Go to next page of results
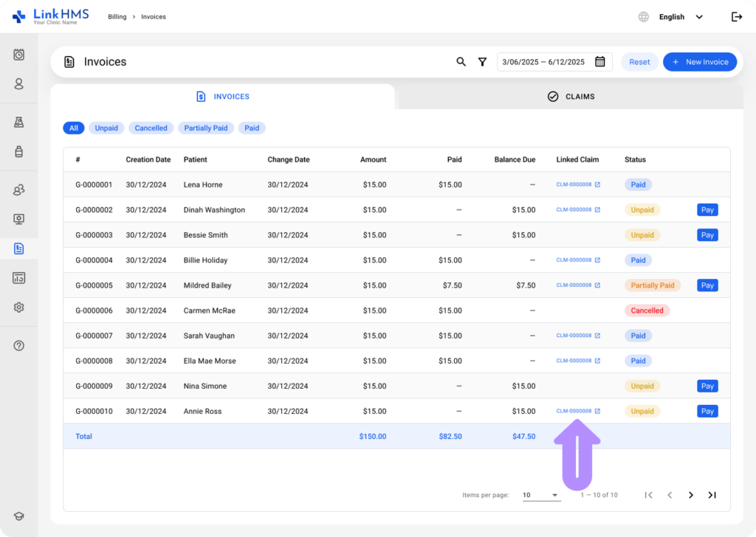 (691, 495)
